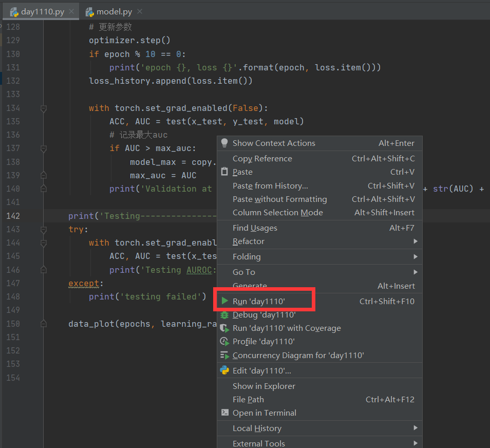Click the fold end marker at line 140
Screen dimensions: 490x448
[x=44, y=189]
